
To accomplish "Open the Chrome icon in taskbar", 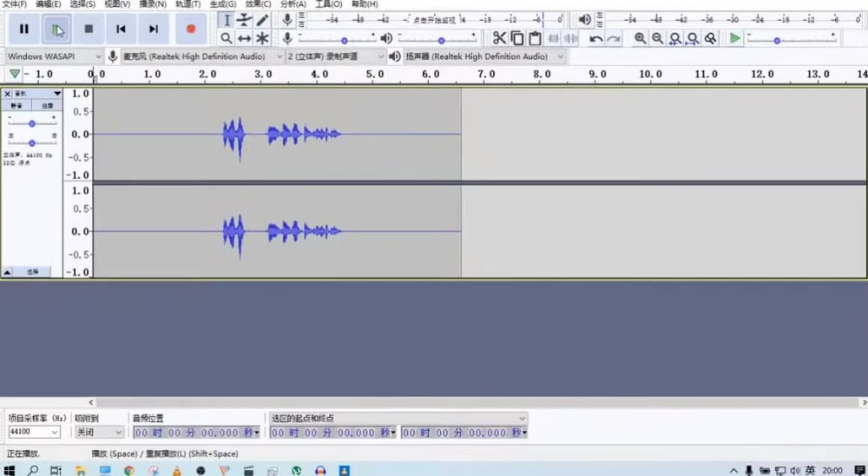I will 129,471.
